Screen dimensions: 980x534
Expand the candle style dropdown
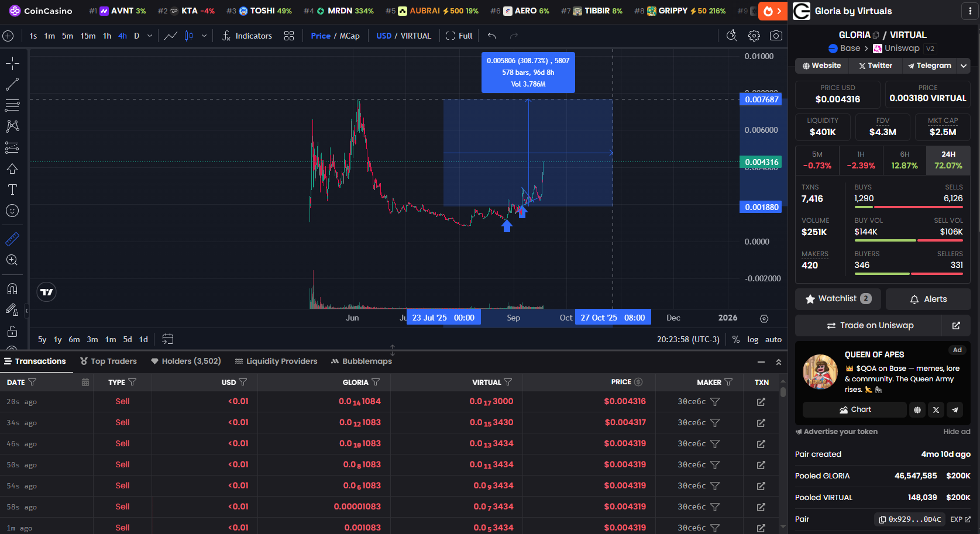tap(204, 36)
